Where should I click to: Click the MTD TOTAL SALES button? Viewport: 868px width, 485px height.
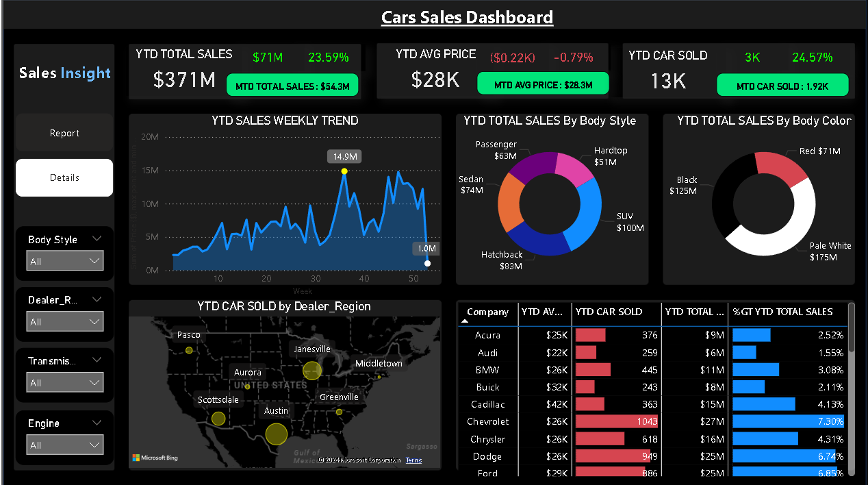coord(292,86)
